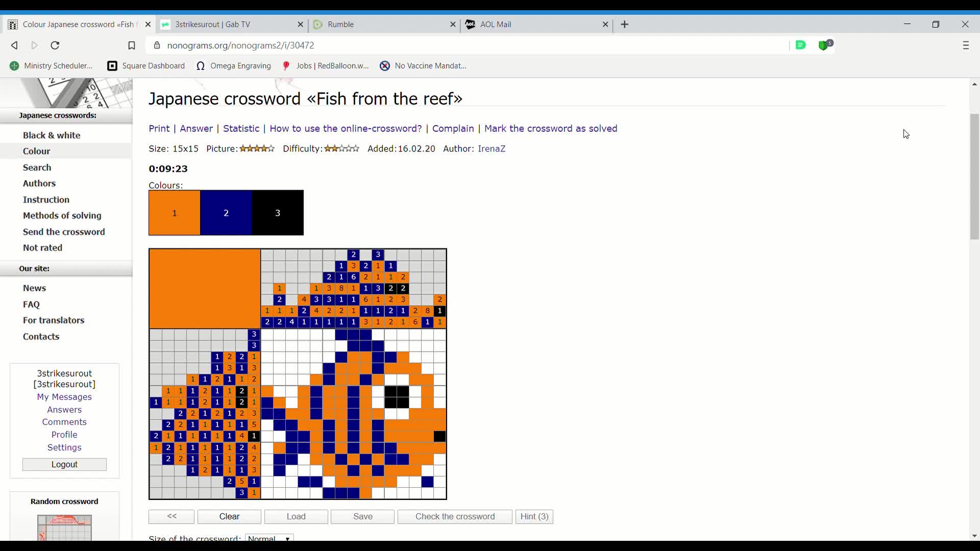This screenshot has height=551, width=980.
Task: Open the browser hamburger menu icon
Action: (966, 45)
